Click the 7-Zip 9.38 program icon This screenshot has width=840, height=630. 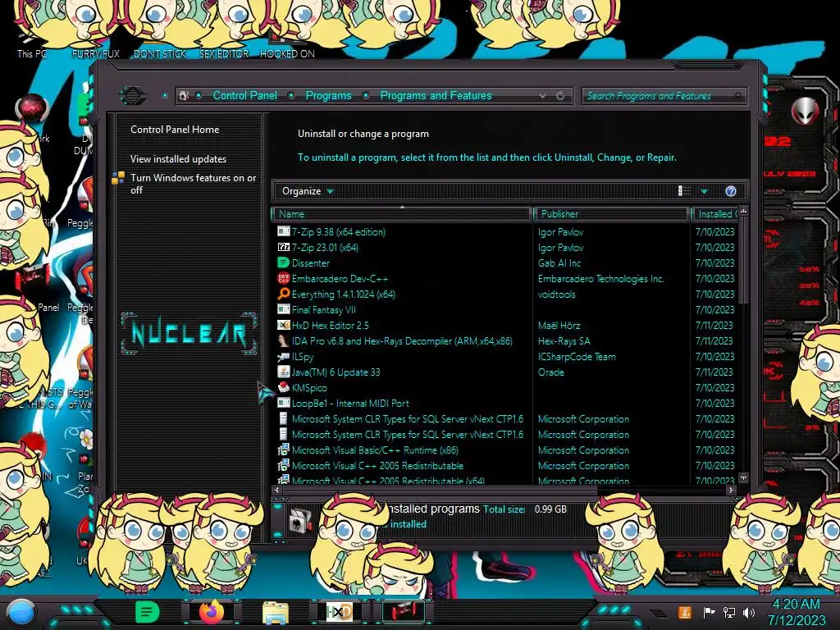283,231
